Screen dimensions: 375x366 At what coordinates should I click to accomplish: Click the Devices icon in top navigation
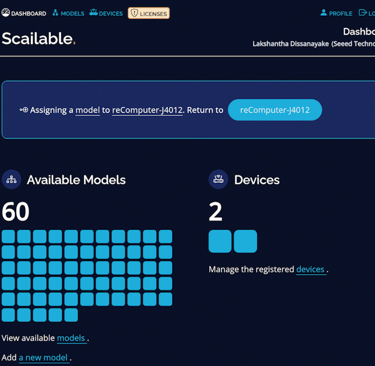[93, 13]
